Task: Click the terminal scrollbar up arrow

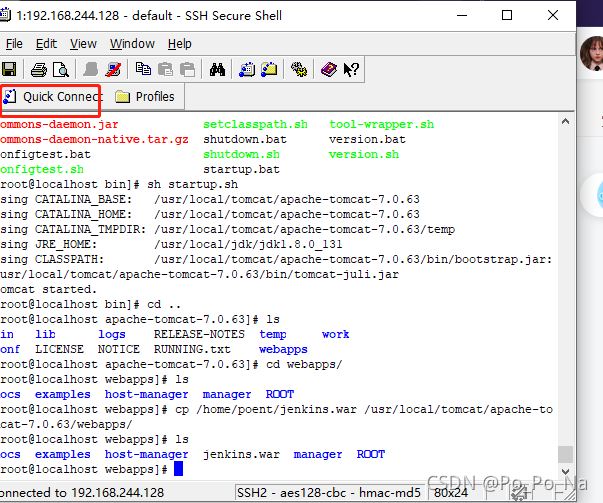Action: coord(565,122)
